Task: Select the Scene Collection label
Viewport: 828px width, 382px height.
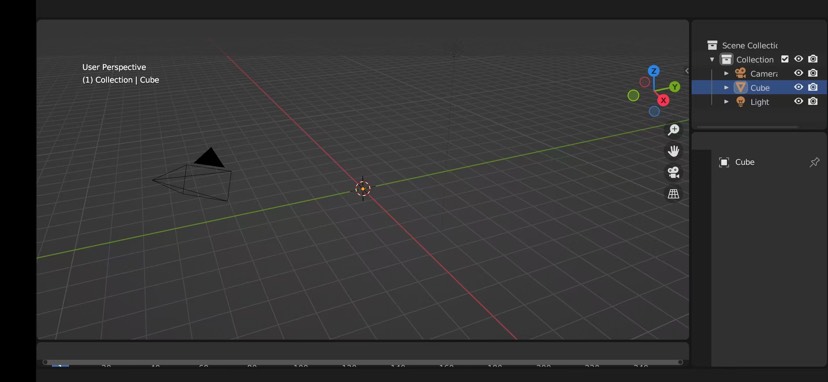Action: (750, 45)
